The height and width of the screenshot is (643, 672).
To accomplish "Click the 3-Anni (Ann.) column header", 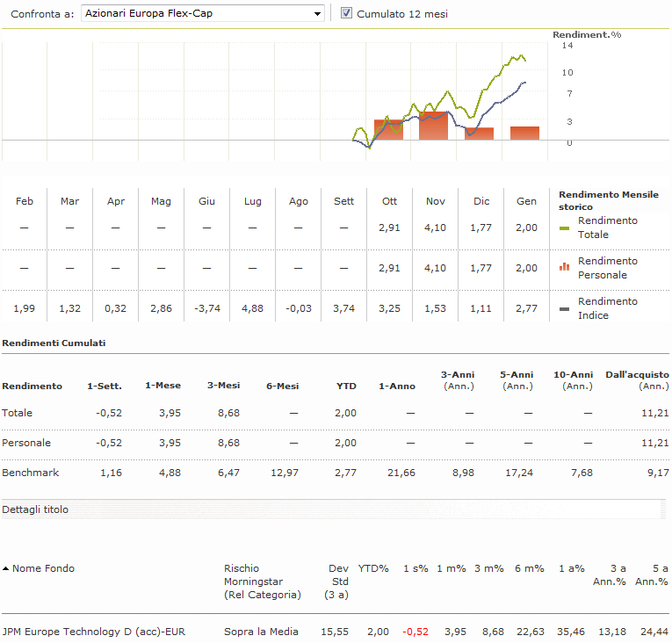I will pyautogui.click(x=458, y=380).
